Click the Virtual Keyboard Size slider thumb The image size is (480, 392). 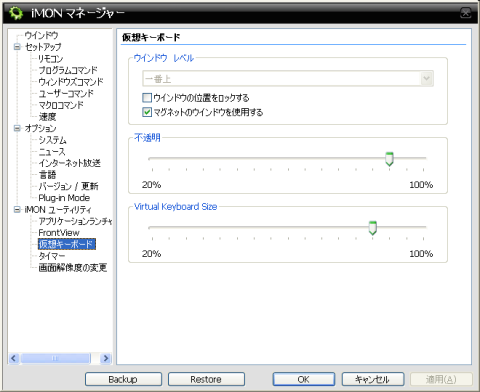373,228
